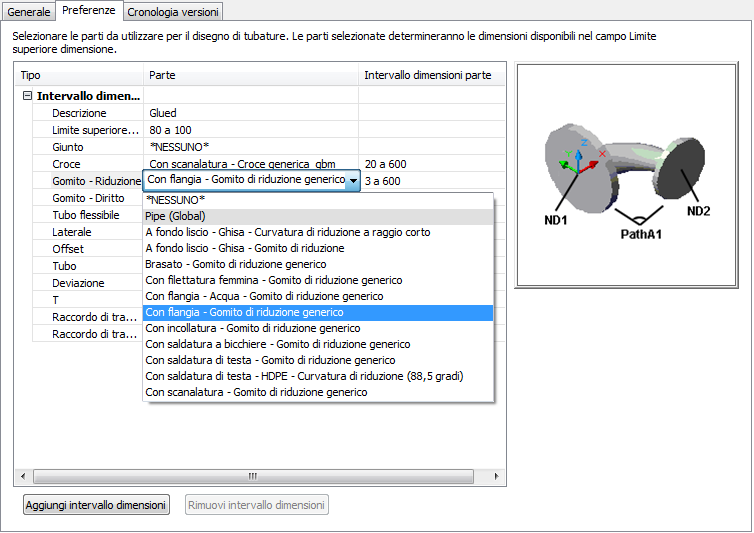Click Rimuovi intervallo dimensioni button
The height and width of the screenshot is (533, 754).
257,505
